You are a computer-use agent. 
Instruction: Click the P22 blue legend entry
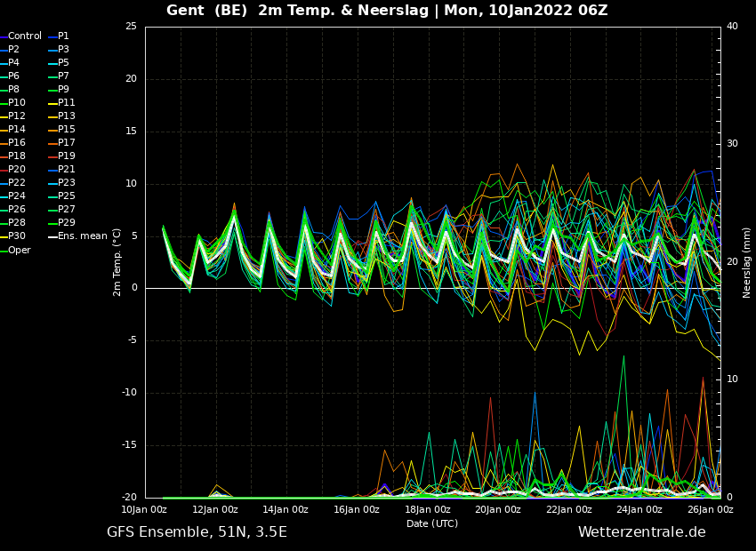click(13, 182)
